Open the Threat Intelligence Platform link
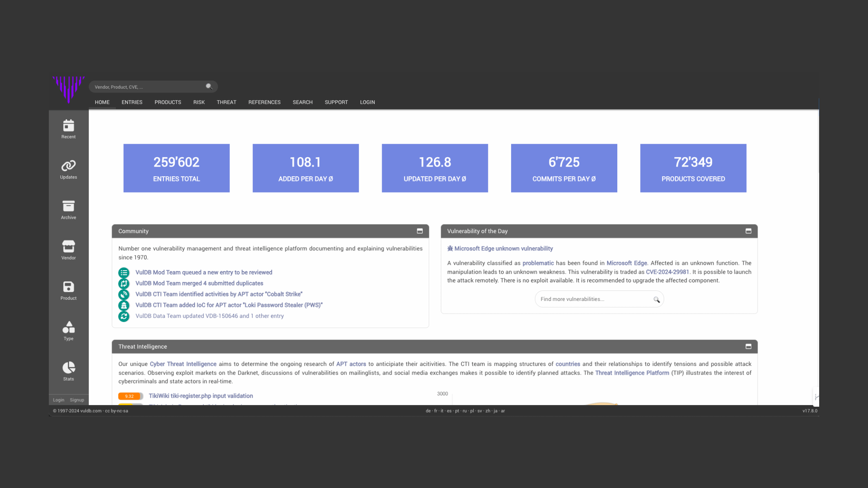 632,373
